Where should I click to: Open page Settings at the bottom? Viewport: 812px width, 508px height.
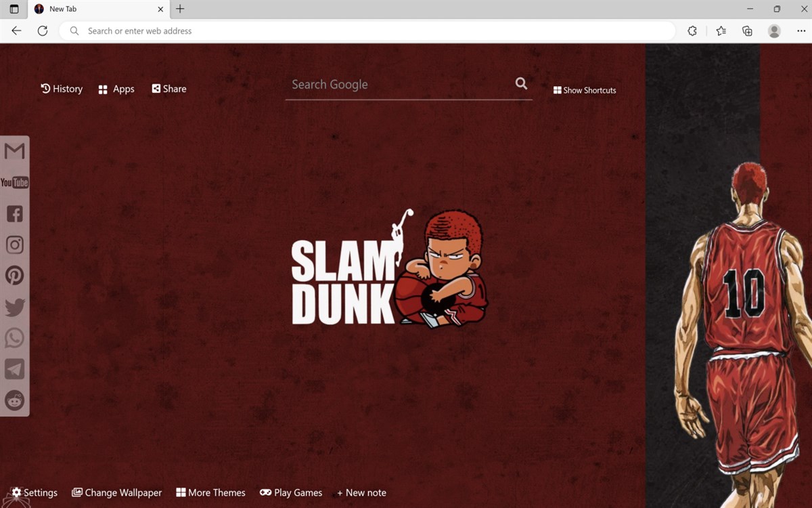click(35, 492)
